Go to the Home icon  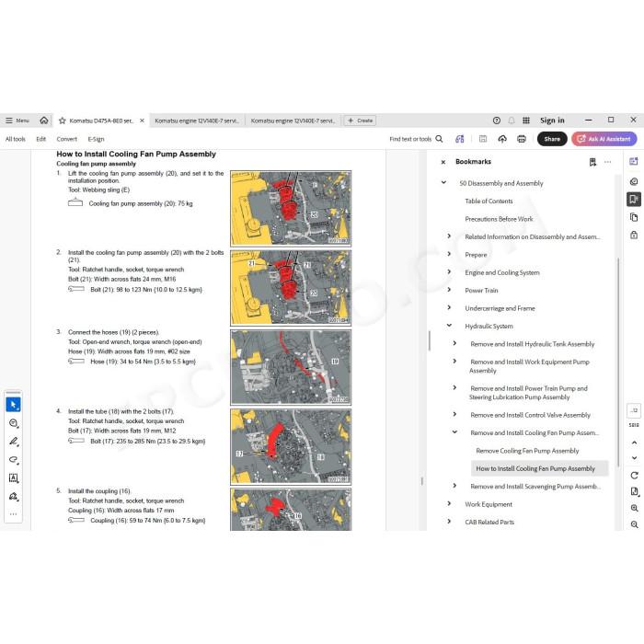pos(44,121)
